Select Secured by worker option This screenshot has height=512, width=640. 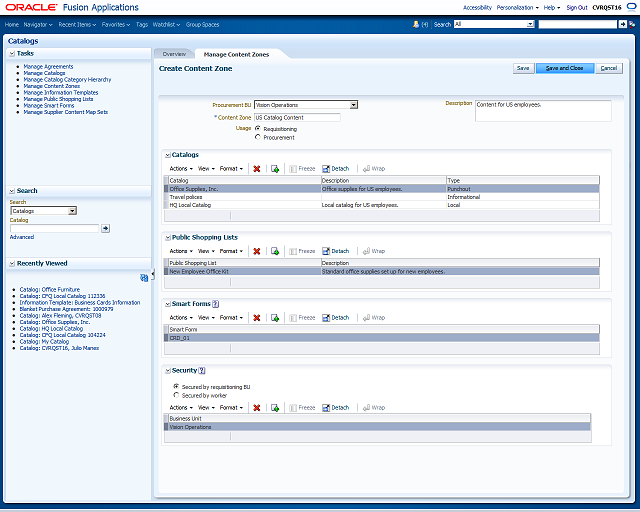176,395
